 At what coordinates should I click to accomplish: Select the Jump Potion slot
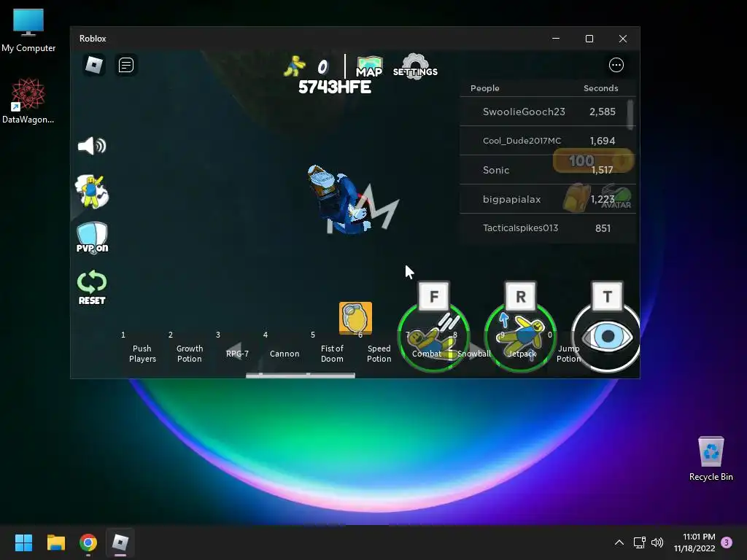(x=568, y=354)
